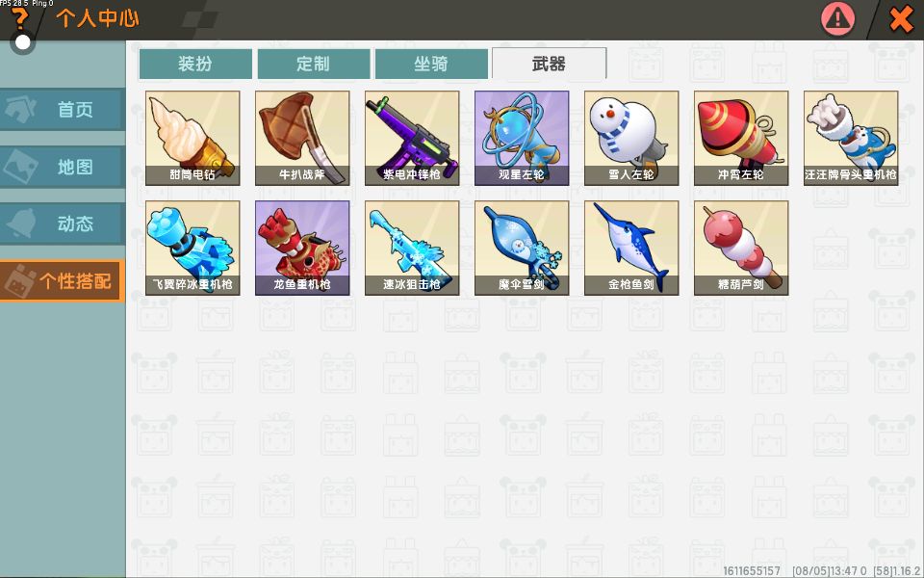Switch to the 装扮 tab
The image size is (924, 578).
[x=195, y=64]
